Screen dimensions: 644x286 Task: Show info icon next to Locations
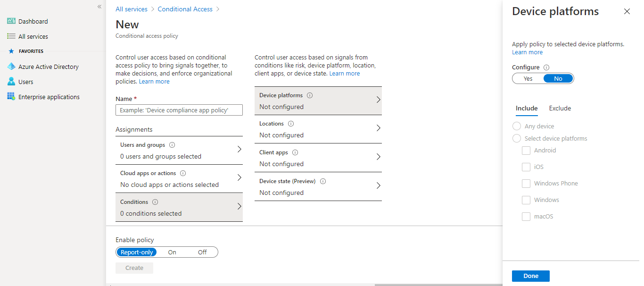291,124
